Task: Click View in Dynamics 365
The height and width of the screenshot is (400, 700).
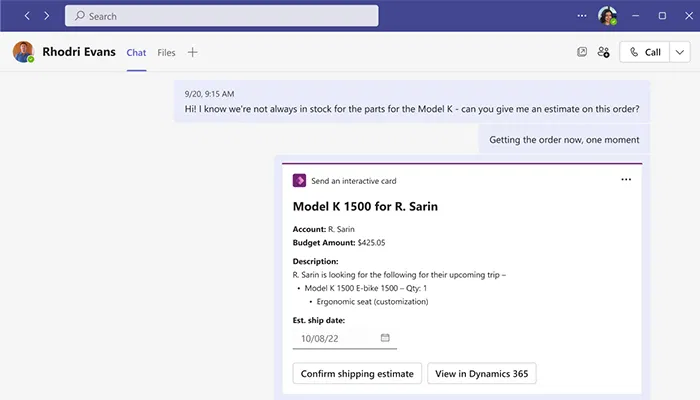Action: (x=482, y=374)
